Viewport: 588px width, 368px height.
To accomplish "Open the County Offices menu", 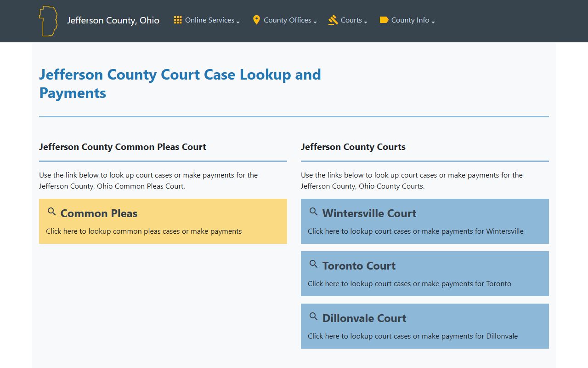I will pyautogui.click(x=285, y=20).
